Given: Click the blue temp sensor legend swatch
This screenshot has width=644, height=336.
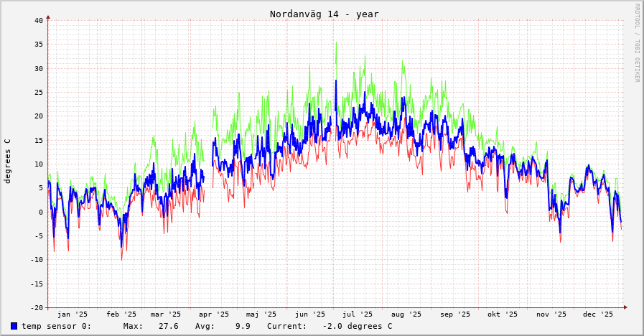Looking at the screenshot, I should point(14,326).
